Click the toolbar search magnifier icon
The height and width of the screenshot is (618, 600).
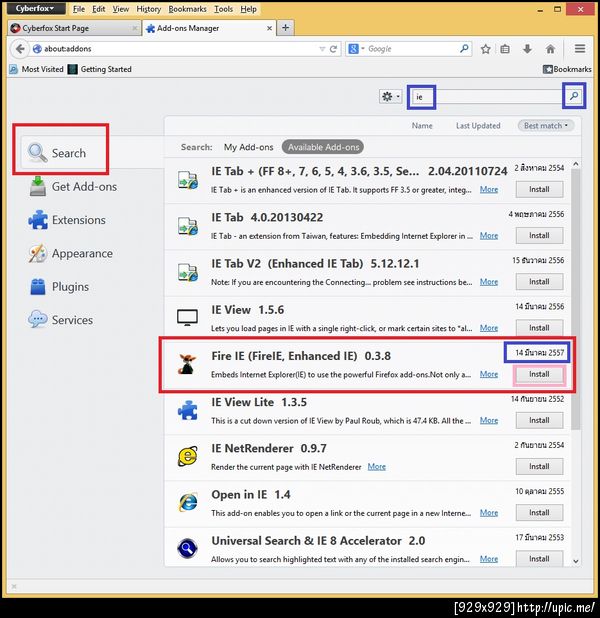click(464, 48)
